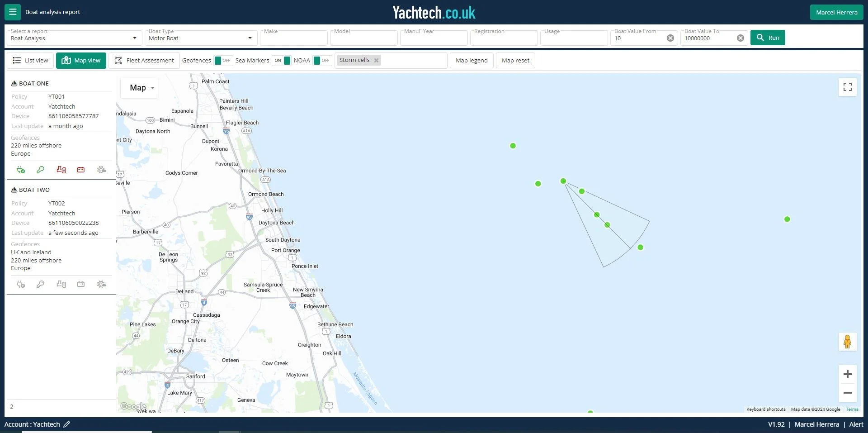Switch to List view
The width and height of the screenshot is (868, 433).
coord(30,60)
